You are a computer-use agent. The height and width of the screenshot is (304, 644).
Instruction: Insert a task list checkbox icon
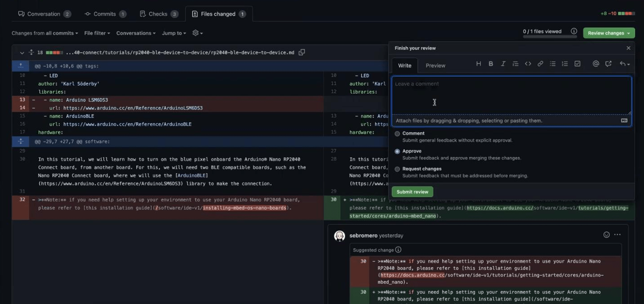pos(577,64)
